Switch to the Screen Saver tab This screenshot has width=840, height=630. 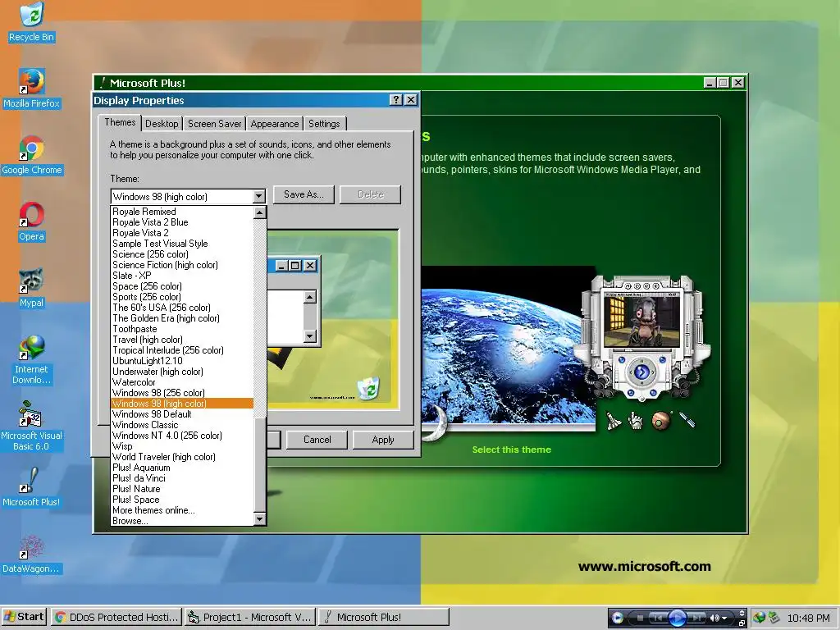point(214,124)
